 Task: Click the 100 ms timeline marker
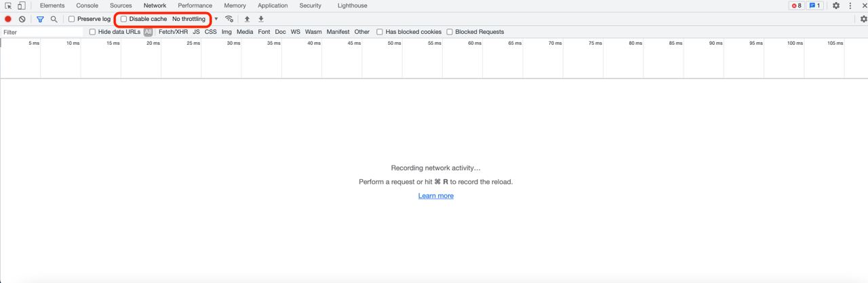(795, 43)
